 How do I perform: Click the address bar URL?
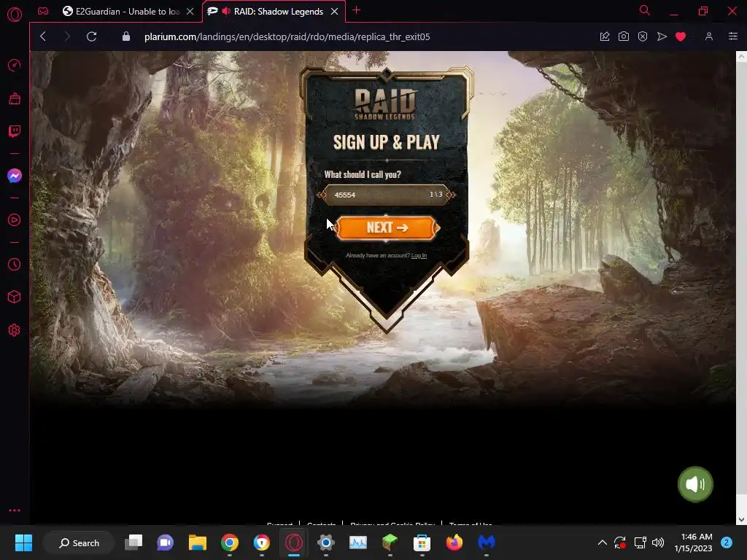coord(287,36)
